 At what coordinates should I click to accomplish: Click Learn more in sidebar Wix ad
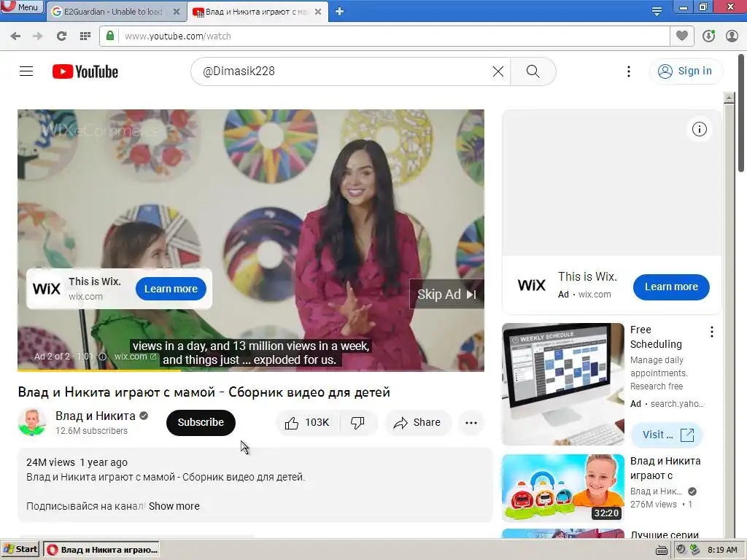671,287
